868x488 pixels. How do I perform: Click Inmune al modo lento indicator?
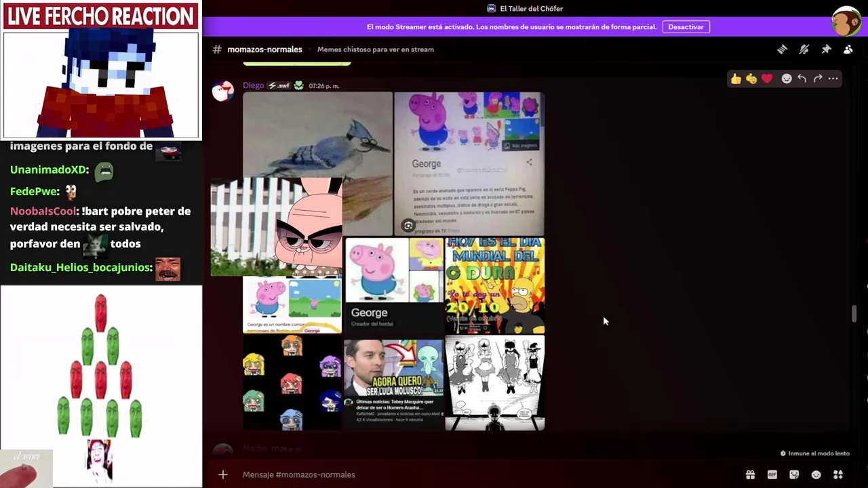pos(814,453)
